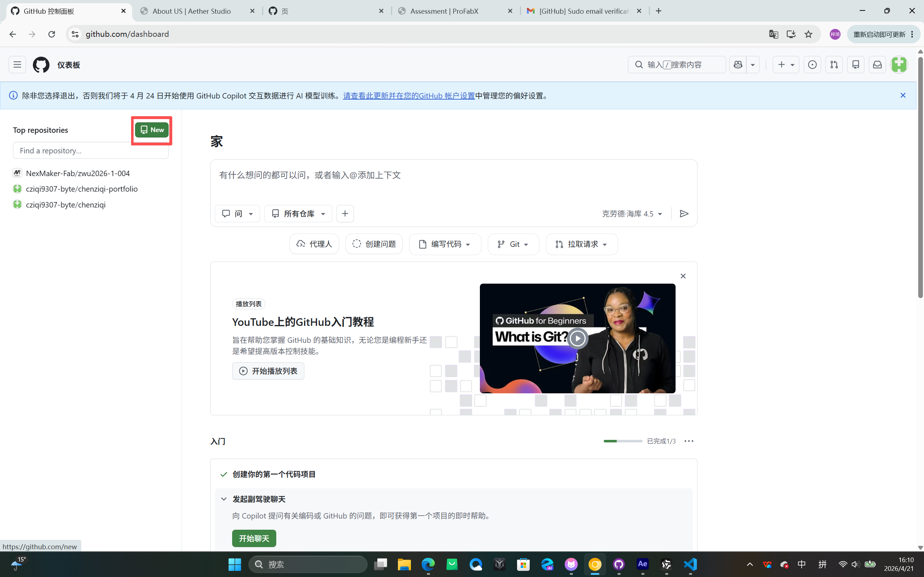Open the 克劳德·海库 4.5 model selector
The height and width of the screenshot is (577, 924).
[632, 214]
